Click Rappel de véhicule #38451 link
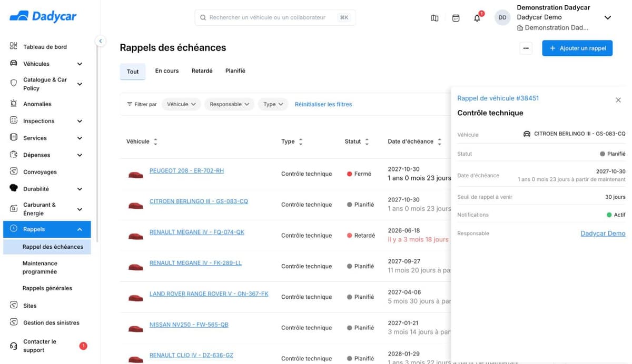This screenshot has width=632, height=364. click(x=498, y=98)
